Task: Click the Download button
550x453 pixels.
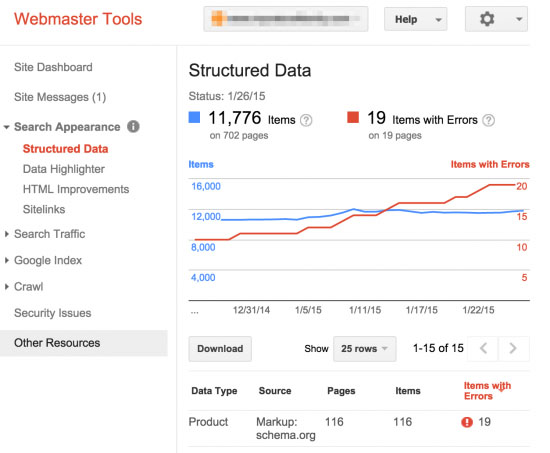Action: [220, 349]
